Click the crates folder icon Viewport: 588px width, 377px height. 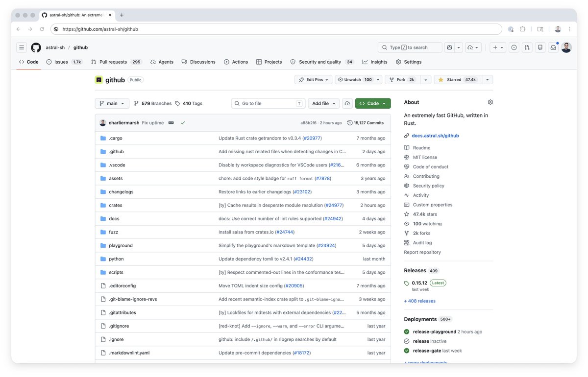tap(103, 205)
